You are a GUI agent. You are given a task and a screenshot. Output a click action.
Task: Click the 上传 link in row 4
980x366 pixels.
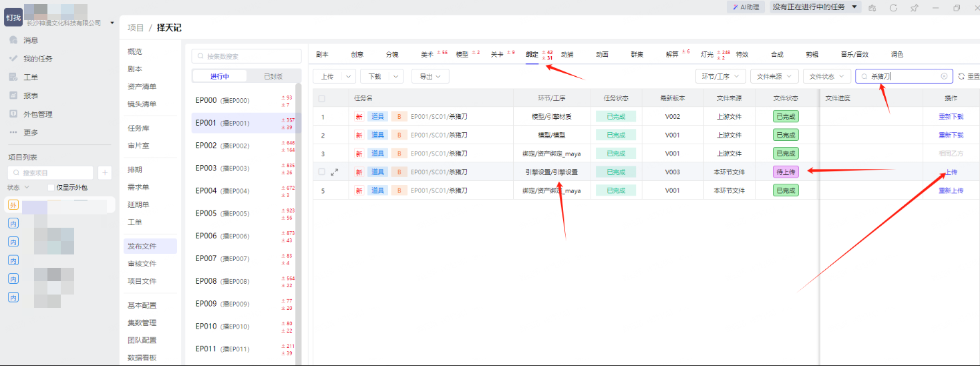tap(951, 172)
